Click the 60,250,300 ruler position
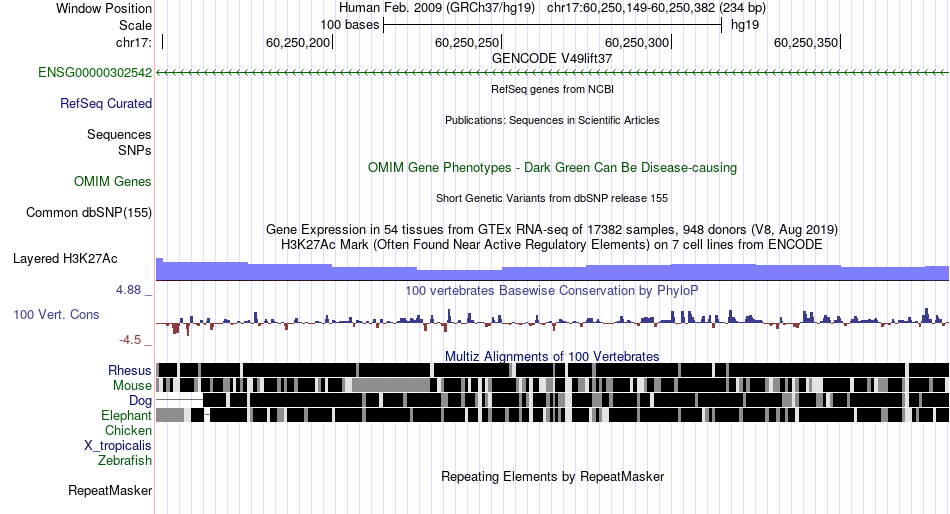950x514 pixels. (x=637, y=42)
